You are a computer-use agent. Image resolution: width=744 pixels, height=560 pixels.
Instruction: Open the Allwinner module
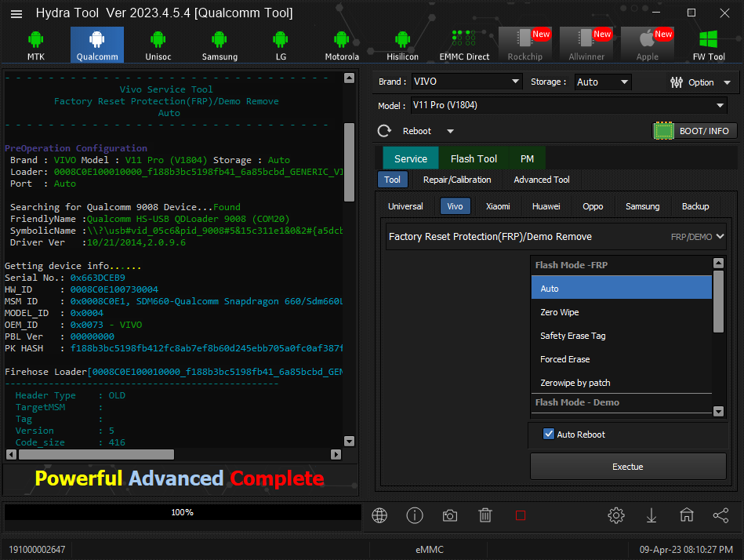click(x=586, y=45)
